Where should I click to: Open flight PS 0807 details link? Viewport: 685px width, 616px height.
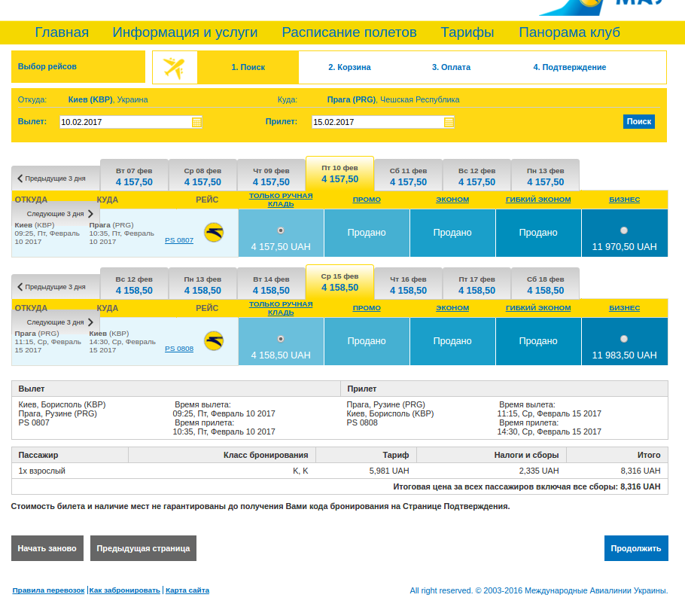(179, 240)
